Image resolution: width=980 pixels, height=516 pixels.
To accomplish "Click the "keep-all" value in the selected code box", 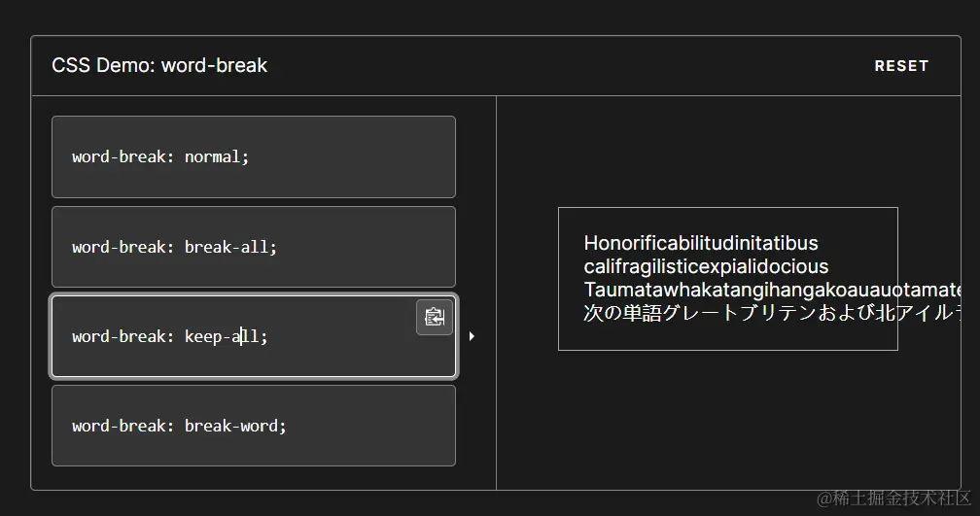I will point(222,336).
